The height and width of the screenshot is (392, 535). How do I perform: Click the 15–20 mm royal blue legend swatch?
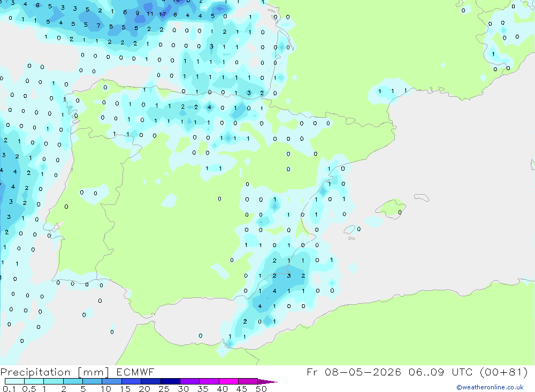pyautogui.click(x=132, y=381)
